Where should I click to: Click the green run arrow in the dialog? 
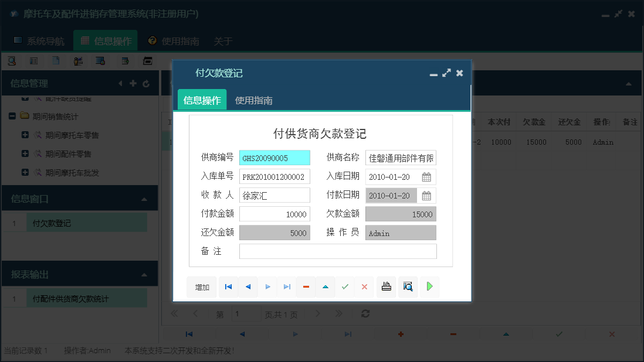coord(429,287)
